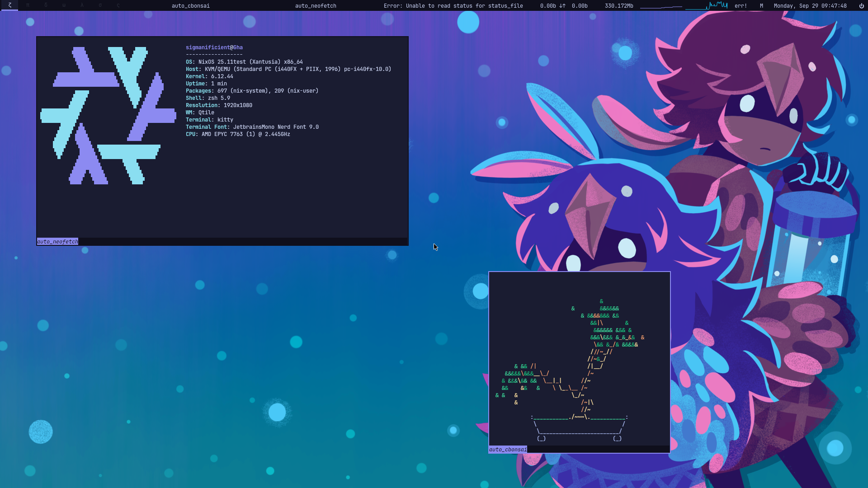This screenshot has height=488, width=868.
Task: Click the M layout indicator
Action: click(x=761, y=6)
